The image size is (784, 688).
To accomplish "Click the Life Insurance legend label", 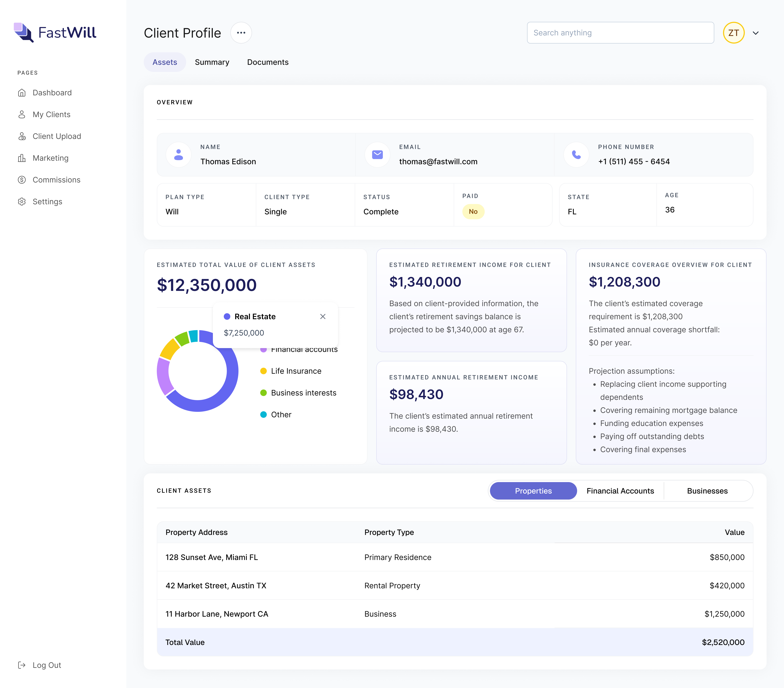I will [296, 371].
